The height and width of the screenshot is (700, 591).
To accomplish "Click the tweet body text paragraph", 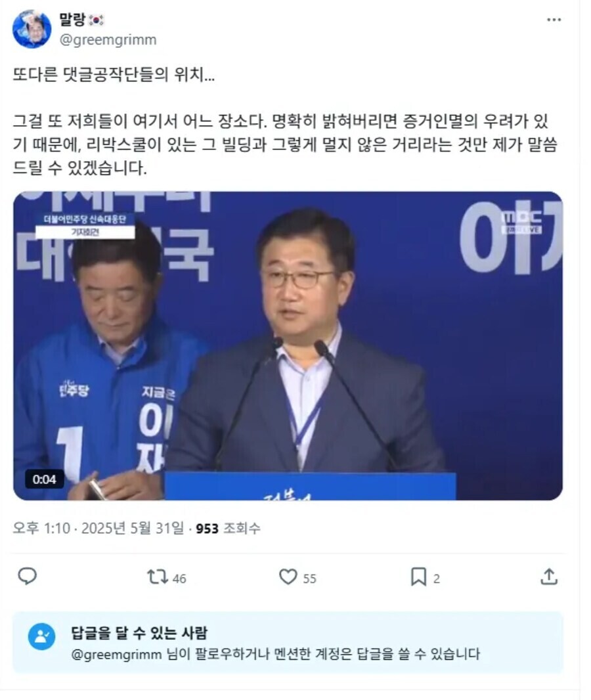I will point(285,121).
